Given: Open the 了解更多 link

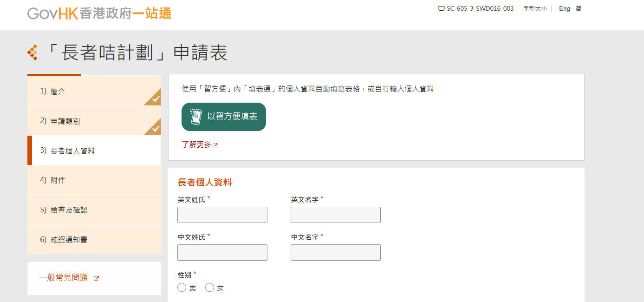Looking at the screenshot, I should (196, 144).
